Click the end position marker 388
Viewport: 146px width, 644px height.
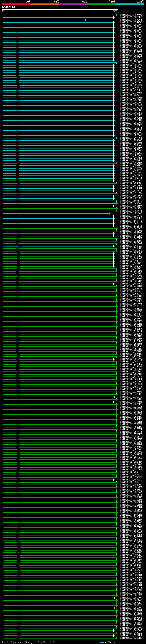pyautogui.click(x=115, y=11)
